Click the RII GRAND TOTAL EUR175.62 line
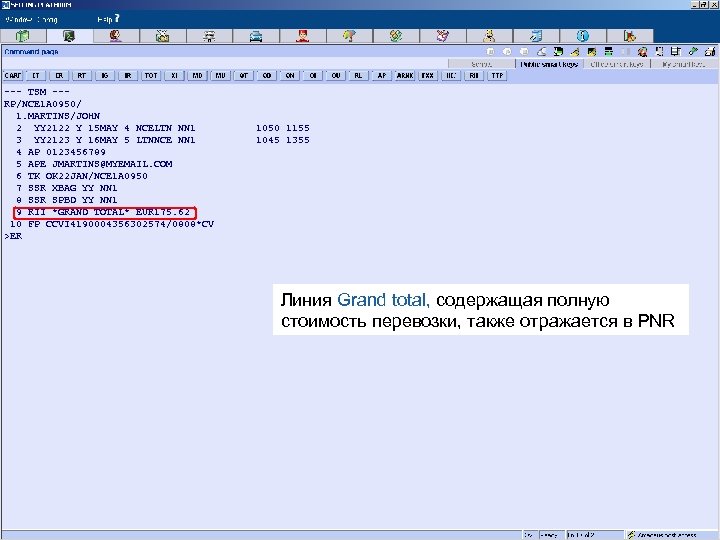Viewport: 720px width, 540px height. click(x=103, y=212)
